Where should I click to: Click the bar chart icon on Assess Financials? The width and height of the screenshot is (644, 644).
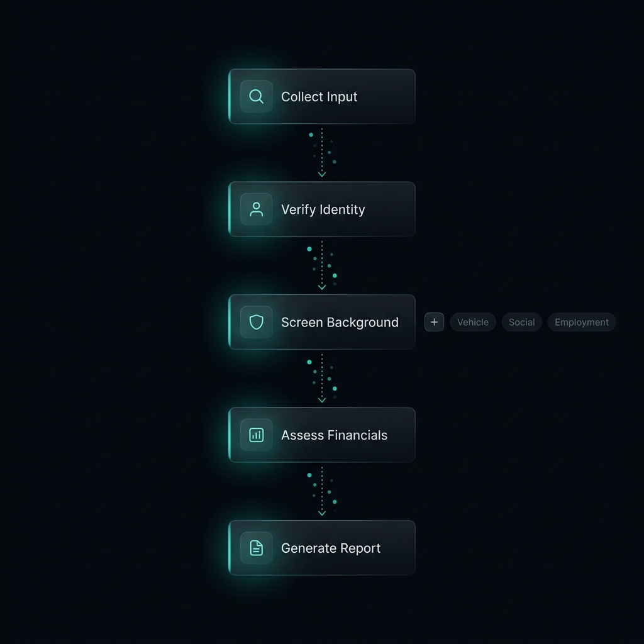[257, 435]
